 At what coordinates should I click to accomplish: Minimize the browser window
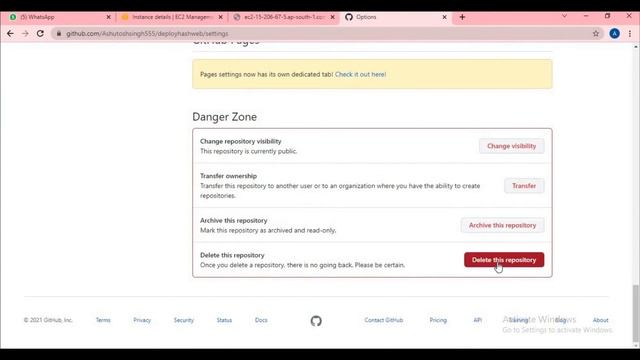point(586,16)
